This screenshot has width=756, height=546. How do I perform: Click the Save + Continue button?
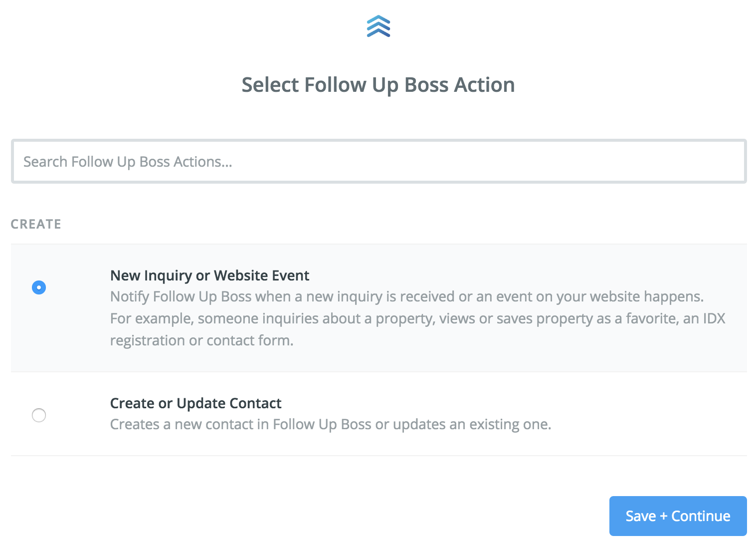[678, 516]
